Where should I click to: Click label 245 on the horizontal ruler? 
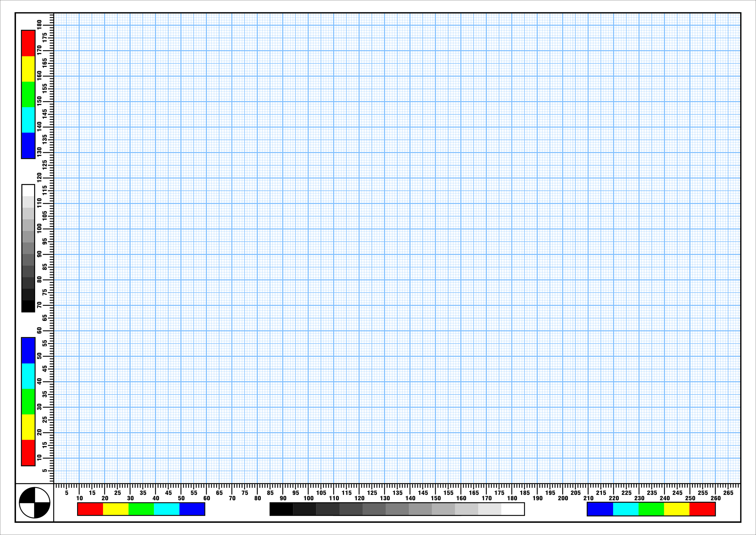tap(677, 493)
